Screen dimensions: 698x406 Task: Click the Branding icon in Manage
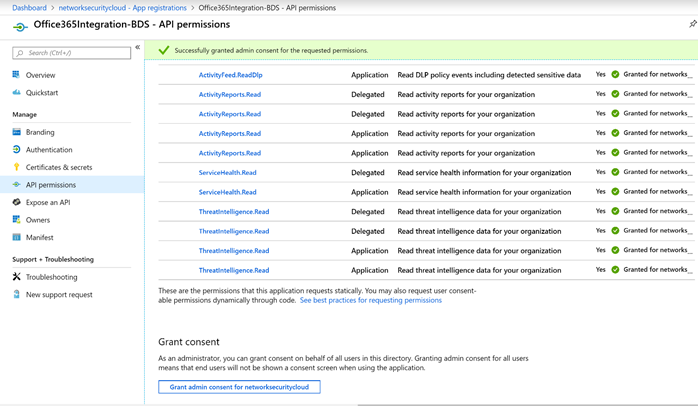click(16, 132)
